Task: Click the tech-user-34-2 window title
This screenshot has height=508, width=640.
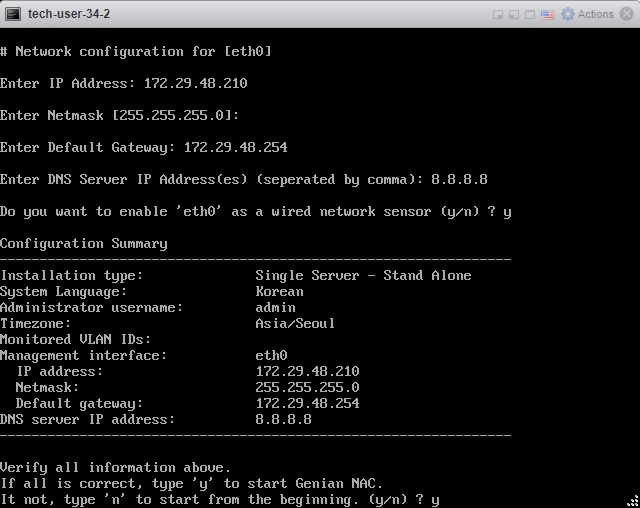Action: click(x=69, y=14)
